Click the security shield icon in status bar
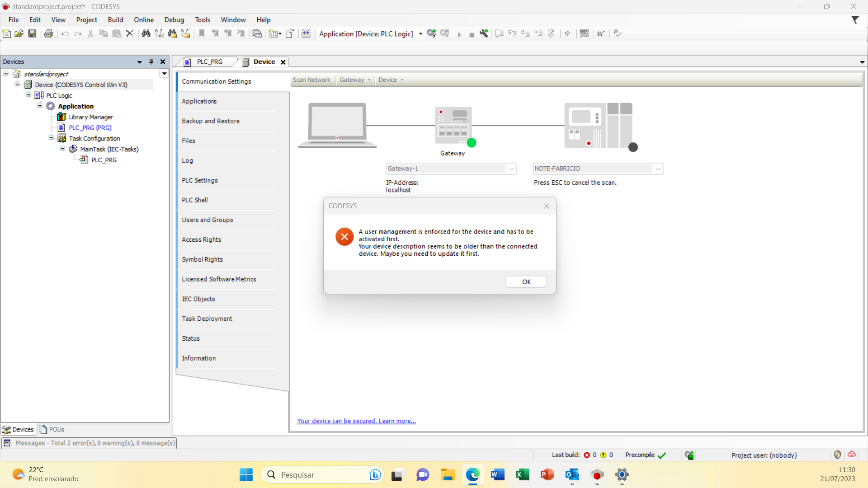The image size is (868, 488). (837, 455)
